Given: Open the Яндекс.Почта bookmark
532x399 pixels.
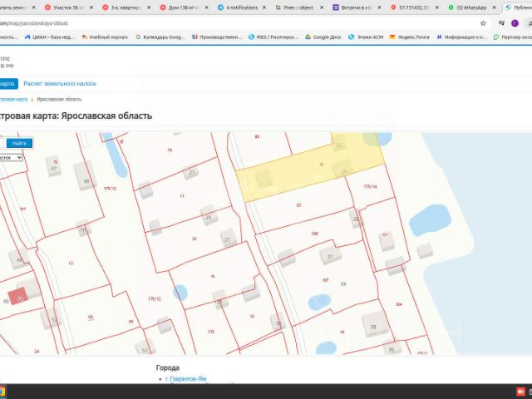Looking at the screenshot, I should tap(409, 37).
